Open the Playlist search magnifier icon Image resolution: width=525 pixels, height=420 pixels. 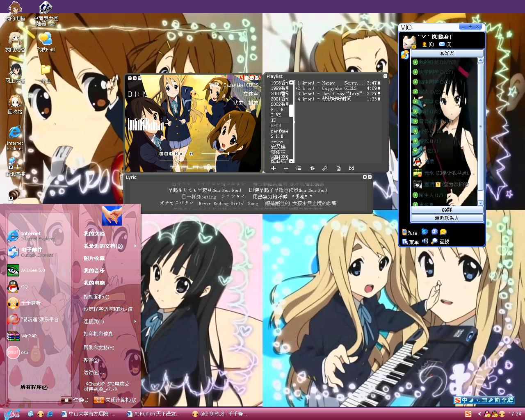pos(324,168)
